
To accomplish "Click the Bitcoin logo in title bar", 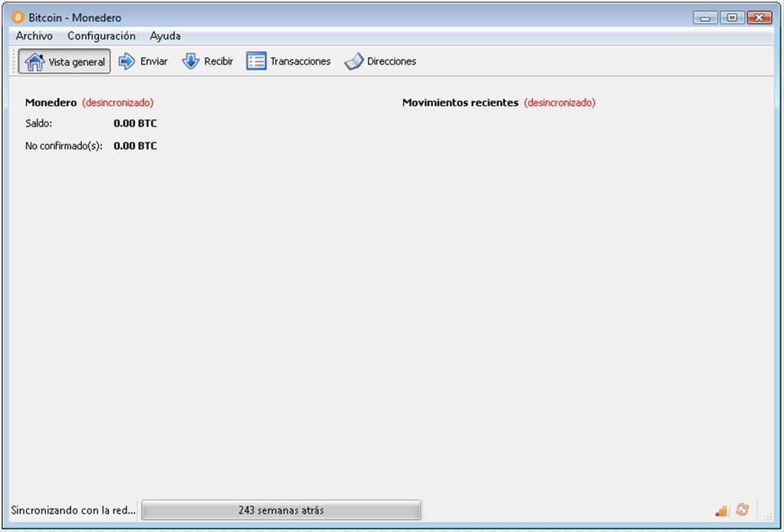I will pyautogui.click(x=18, y=18).
